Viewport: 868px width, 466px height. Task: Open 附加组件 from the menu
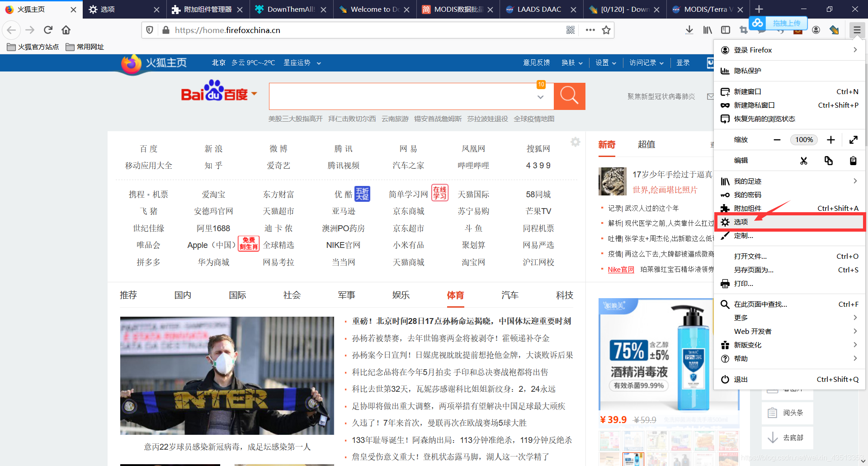pos(789,209)
